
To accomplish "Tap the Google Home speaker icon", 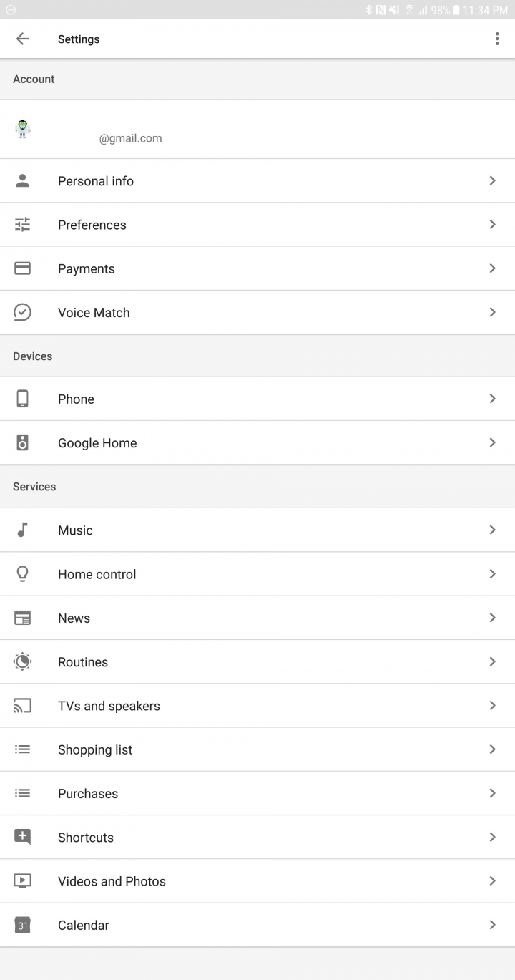I will (23, 442).
